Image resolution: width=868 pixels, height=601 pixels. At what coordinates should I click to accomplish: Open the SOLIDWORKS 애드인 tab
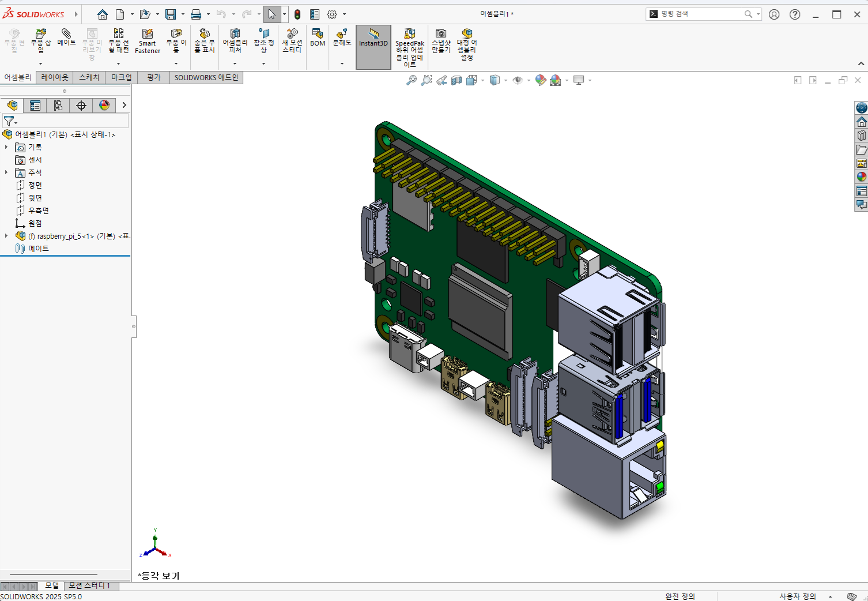[206, 77]
